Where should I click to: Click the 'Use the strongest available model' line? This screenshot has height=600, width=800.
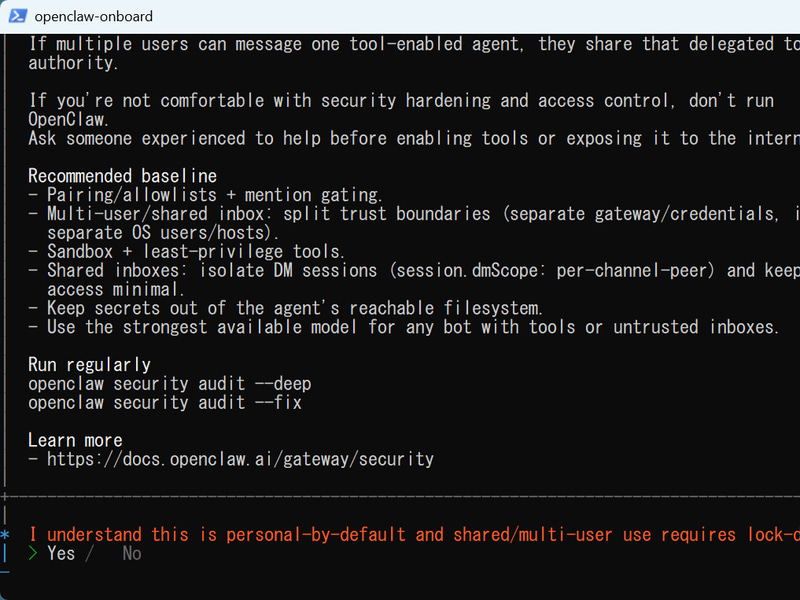[404, 327]
